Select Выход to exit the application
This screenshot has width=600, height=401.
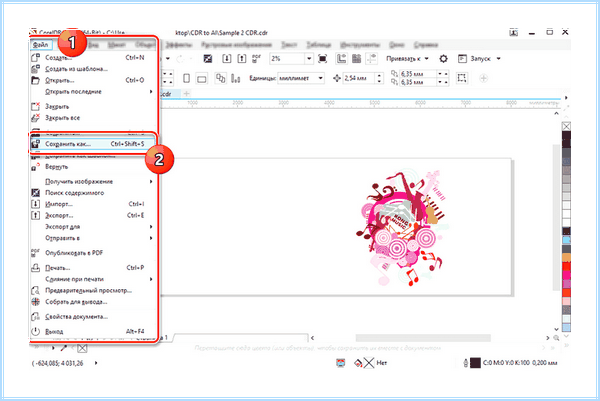click(x=93, y=331)
